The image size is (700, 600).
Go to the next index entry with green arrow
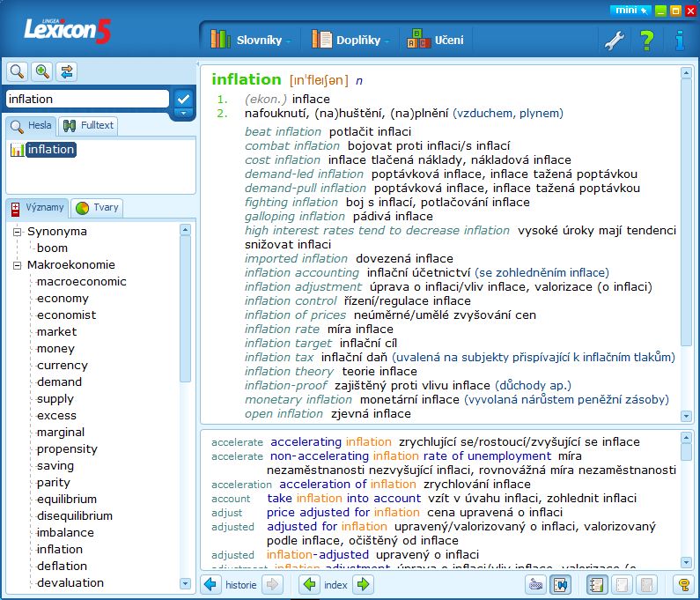[363, 584]
